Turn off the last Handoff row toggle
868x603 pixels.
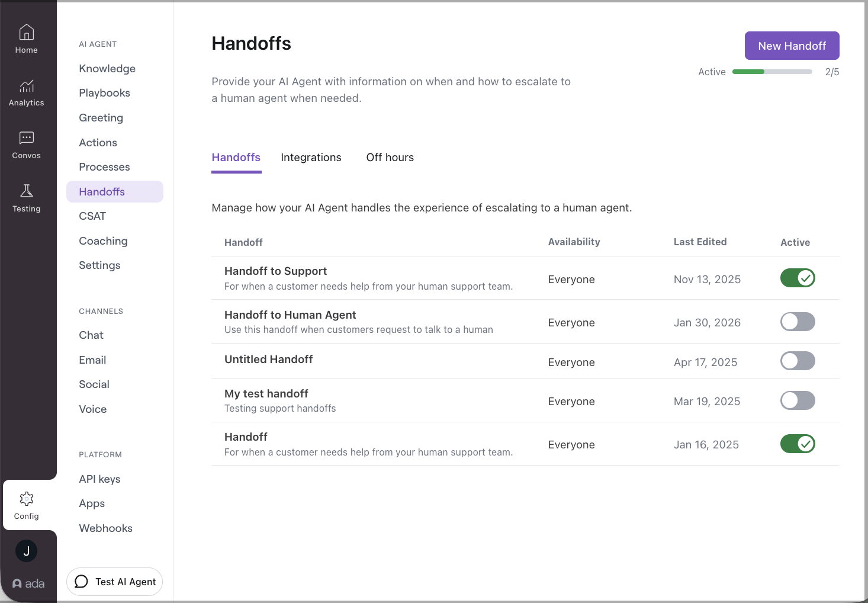pos(798,444)
